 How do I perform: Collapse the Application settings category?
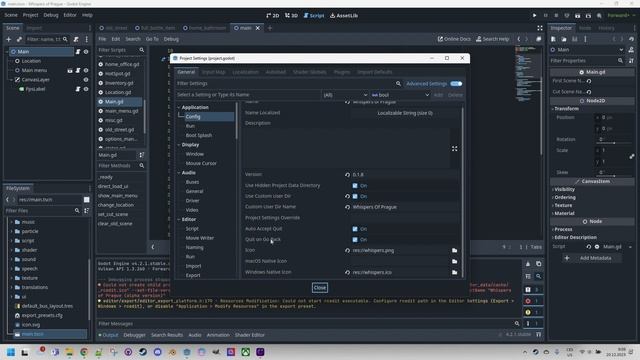pos(179,107)
